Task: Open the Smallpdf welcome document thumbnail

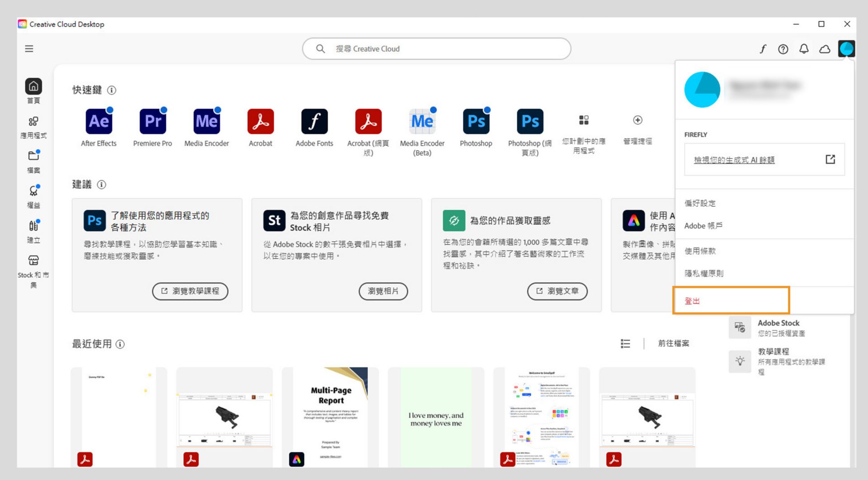Action: (x=542, y=417)
